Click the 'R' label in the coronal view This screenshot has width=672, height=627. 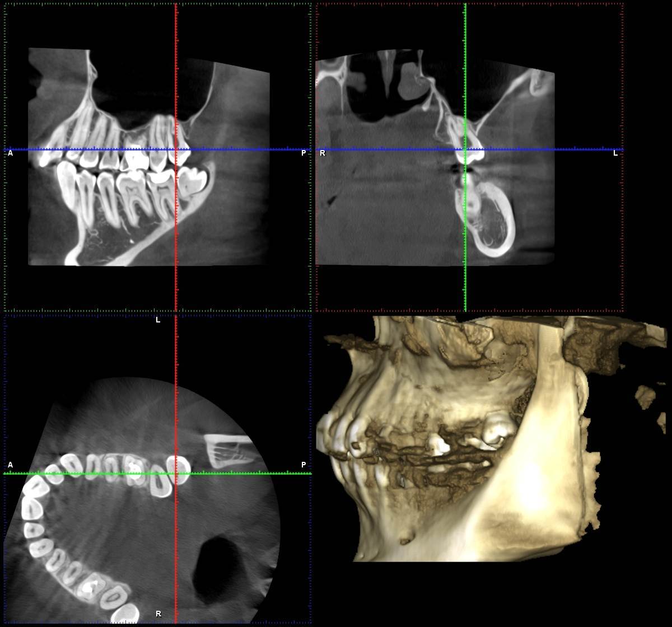(x=323, y=153)
